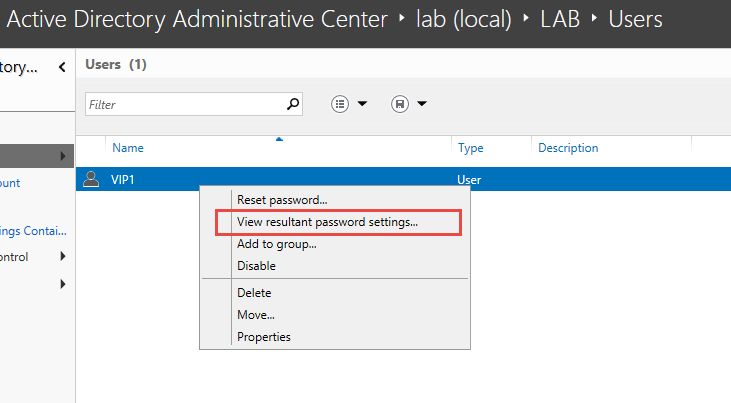Choose Move... in the context menu
731x403 pixels.
point(256,315)
